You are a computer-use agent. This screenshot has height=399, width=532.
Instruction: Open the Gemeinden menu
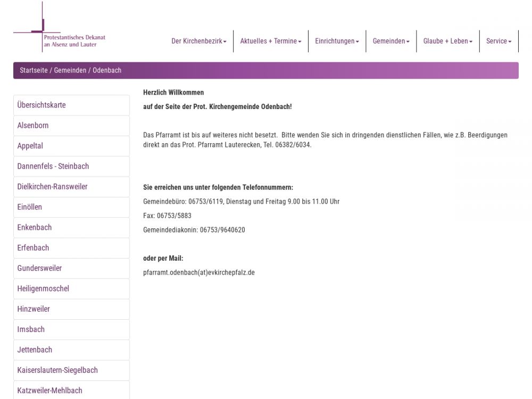tap(391, 41)
